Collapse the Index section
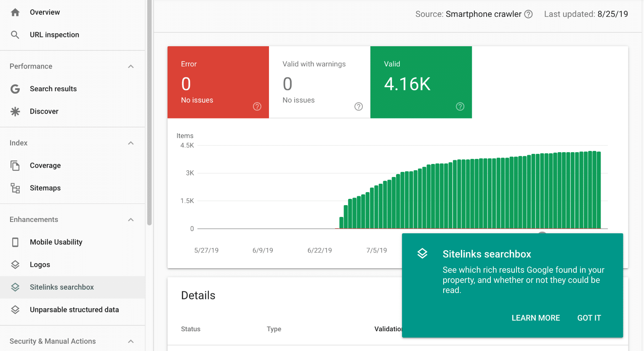This screenshot has height=351, width=644. click(130, 143)
